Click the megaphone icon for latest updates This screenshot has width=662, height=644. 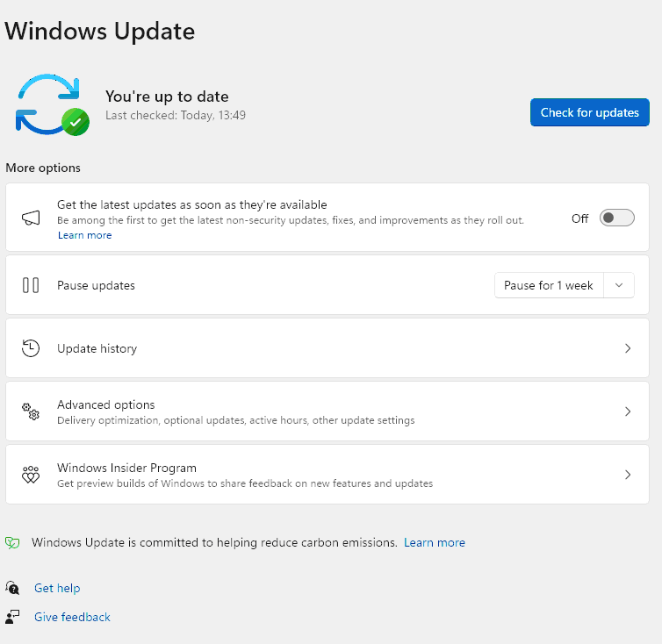click(x=31, y=218)
